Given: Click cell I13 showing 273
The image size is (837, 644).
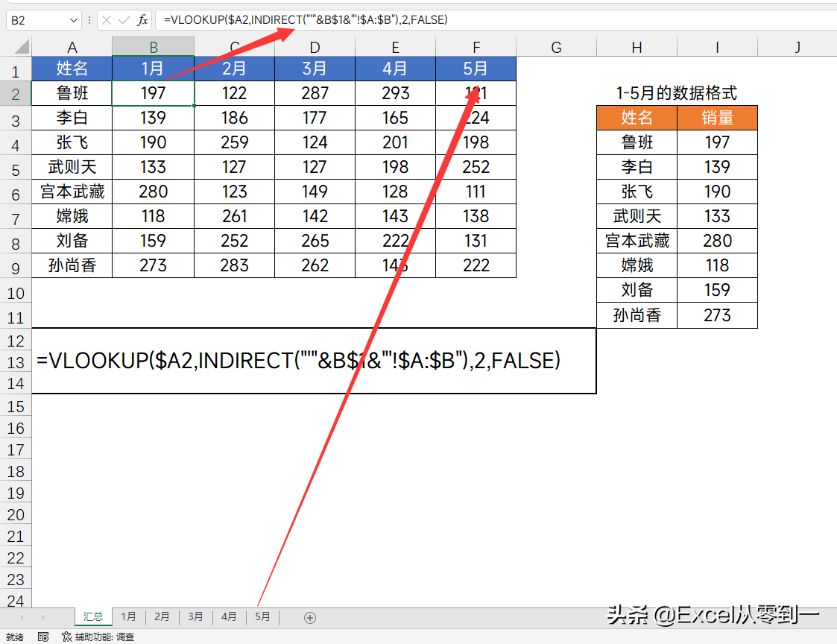Looking at the screenshot, I should point(718,315).
